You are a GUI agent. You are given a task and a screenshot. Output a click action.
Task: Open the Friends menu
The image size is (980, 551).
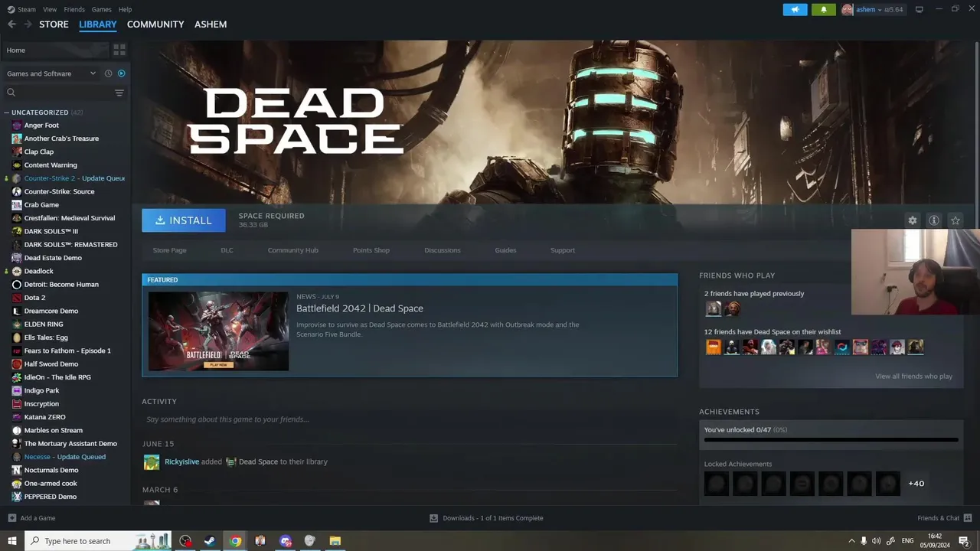[74, 9]
